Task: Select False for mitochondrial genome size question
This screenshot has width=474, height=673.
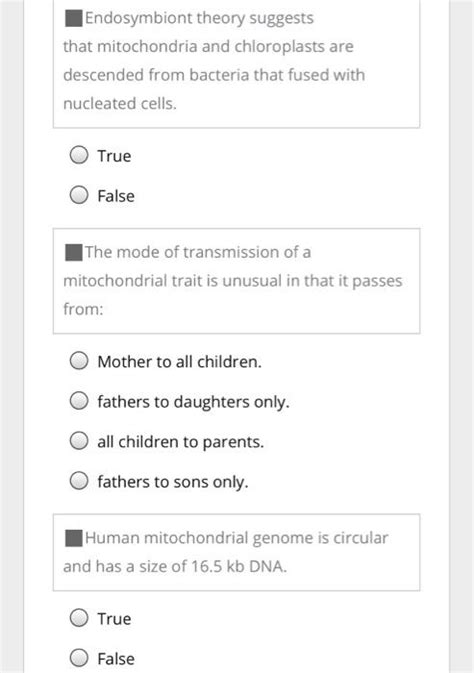Action: pos(79,658)
